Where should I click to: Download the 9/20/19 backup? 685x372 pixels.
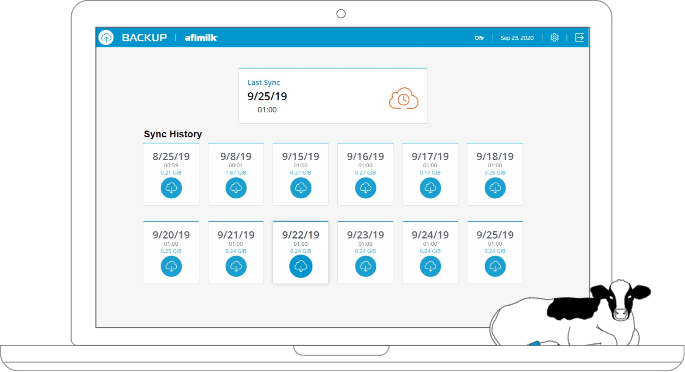[x=171, y=266]
